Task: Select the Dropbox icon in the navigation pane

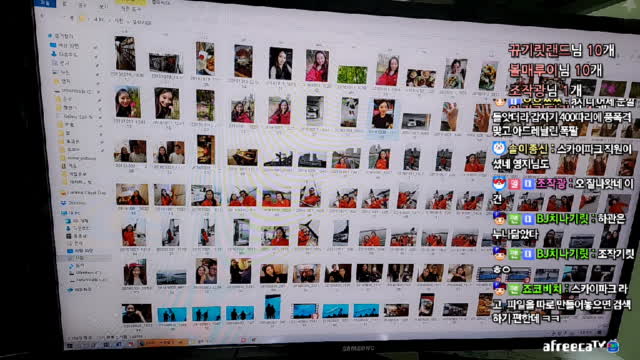Action: pos(63,203)
